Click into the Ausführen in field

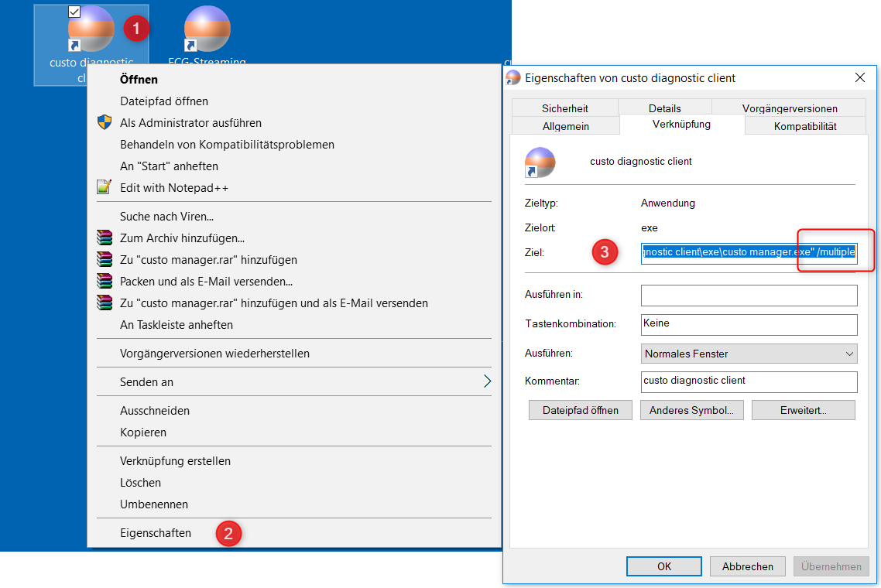pyautogui.click(x=749, y=296)
